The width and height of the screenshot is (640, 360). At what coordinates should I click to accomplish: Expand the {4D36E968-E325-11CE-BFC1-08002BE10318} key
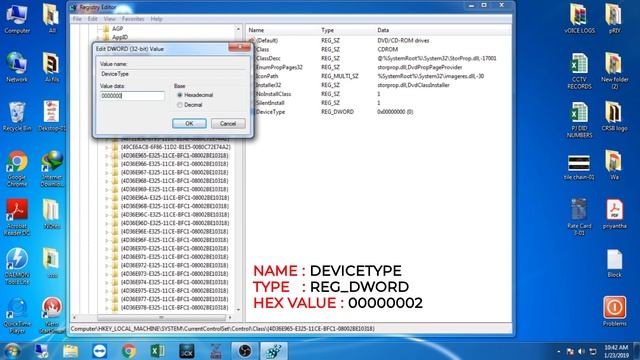pyautogui.click(x=107, y=181)
